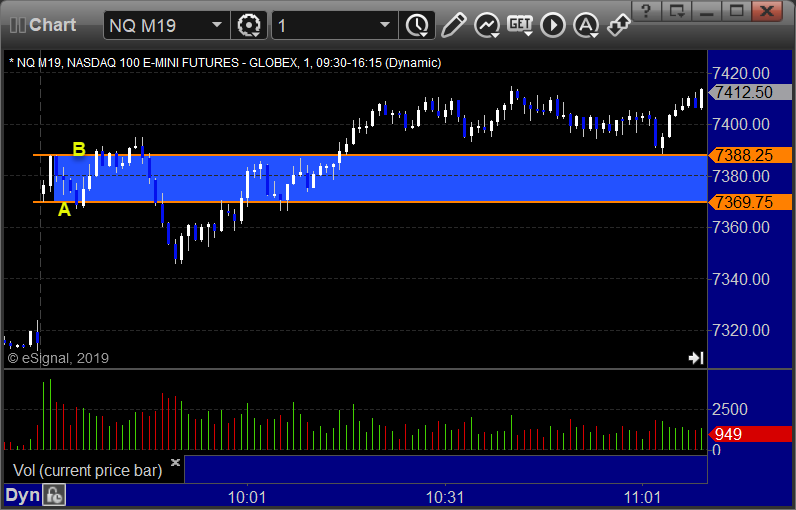This screenshot has width=796, height=510.
Task: Click the 10:01 time axis label
Action: click(x=247, y=497)
